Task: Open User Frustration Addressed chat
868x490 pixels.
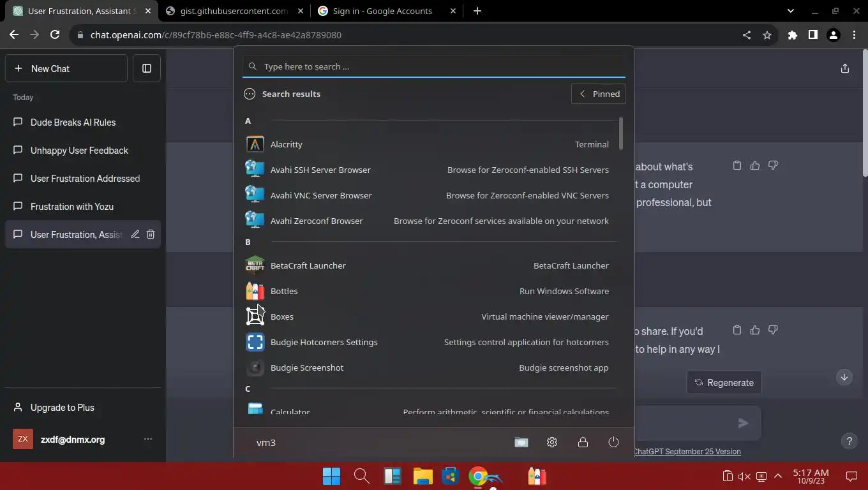Action: 83,178
